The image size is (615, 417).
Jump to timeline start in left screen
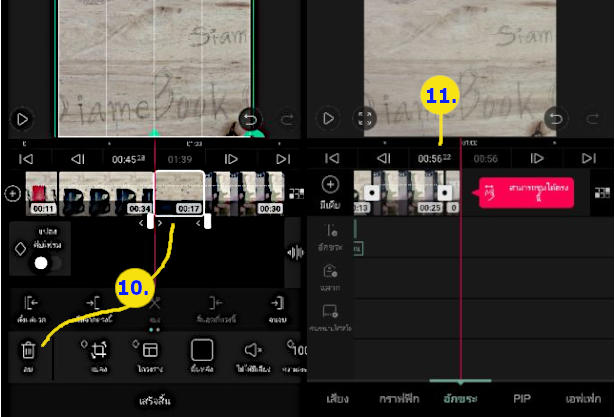[26, 159]
